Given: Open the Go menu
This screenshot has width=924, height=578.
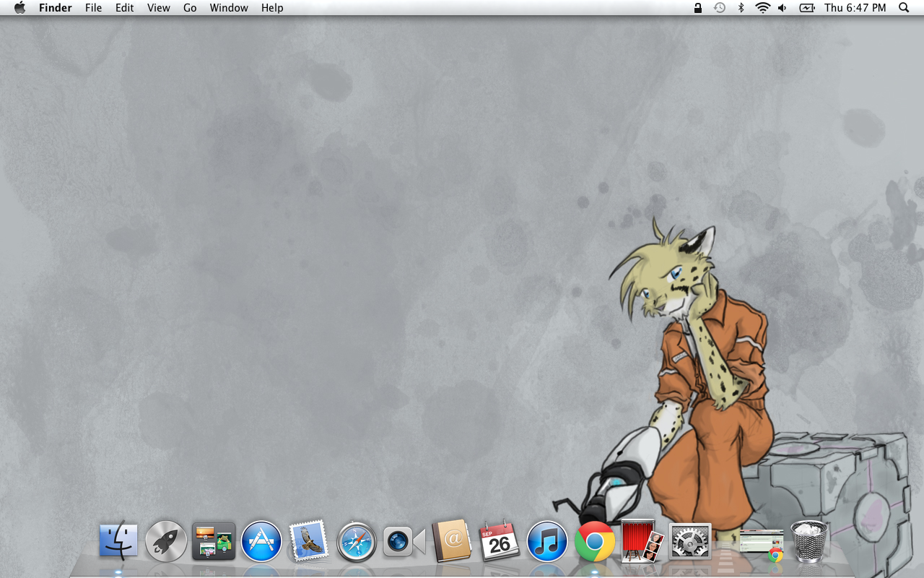Looking at the screenshot, I should [x=190, y=8].
